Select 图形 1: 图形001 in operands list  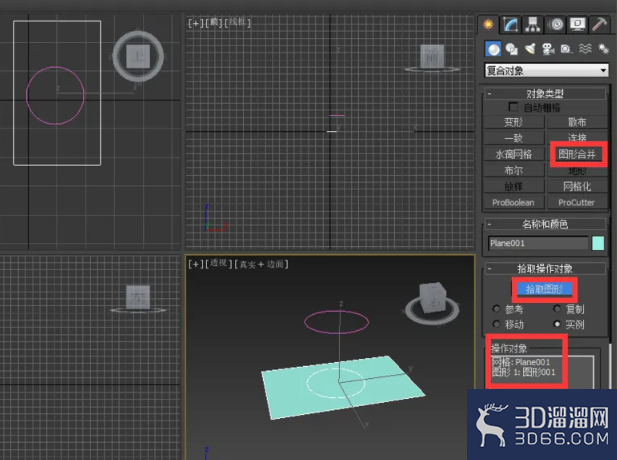point(524,372)
